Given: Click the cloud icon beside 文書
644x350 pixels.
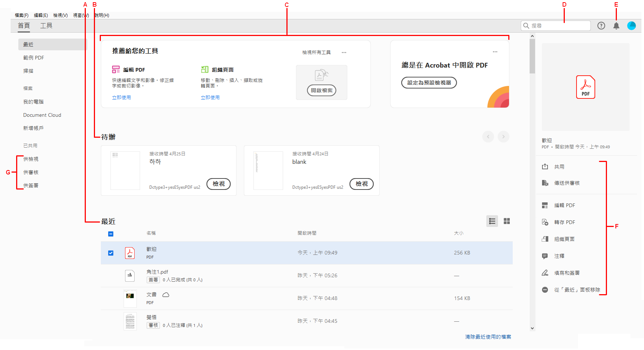Looking at the screenshot, I should click(166, 295).
